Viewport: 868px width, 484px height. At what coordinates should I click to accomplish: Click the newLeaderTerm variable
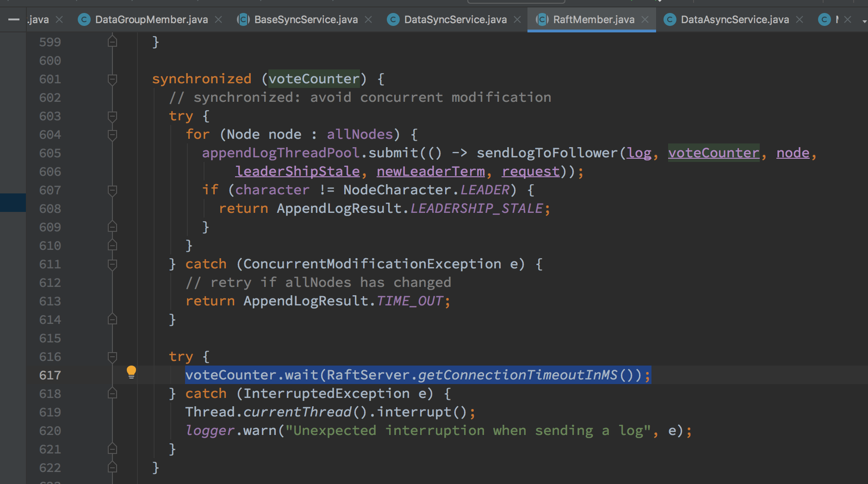point(431,171)
